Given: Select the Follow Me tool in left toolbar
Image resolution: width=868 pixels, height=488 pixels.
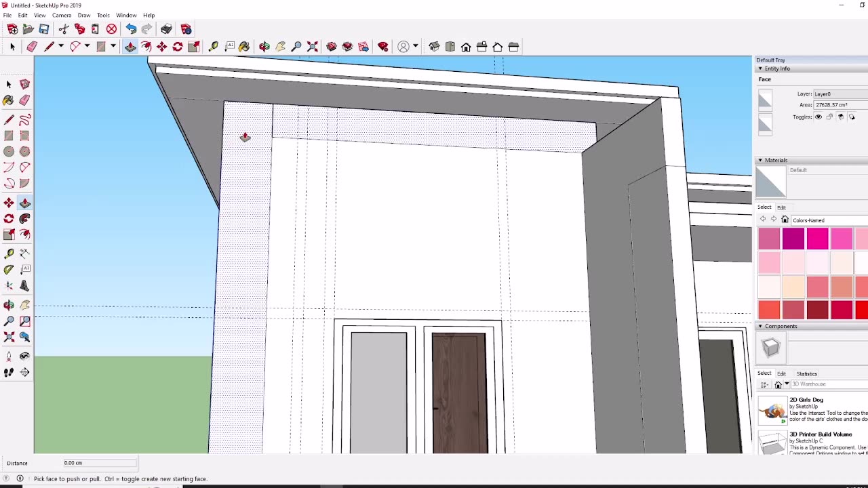Looking at the screenshot, I should [24, 219].
